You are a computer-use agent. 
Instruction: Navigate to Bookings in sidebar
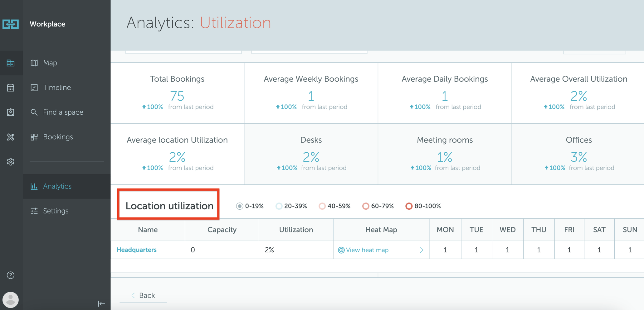tap(58, 137)
